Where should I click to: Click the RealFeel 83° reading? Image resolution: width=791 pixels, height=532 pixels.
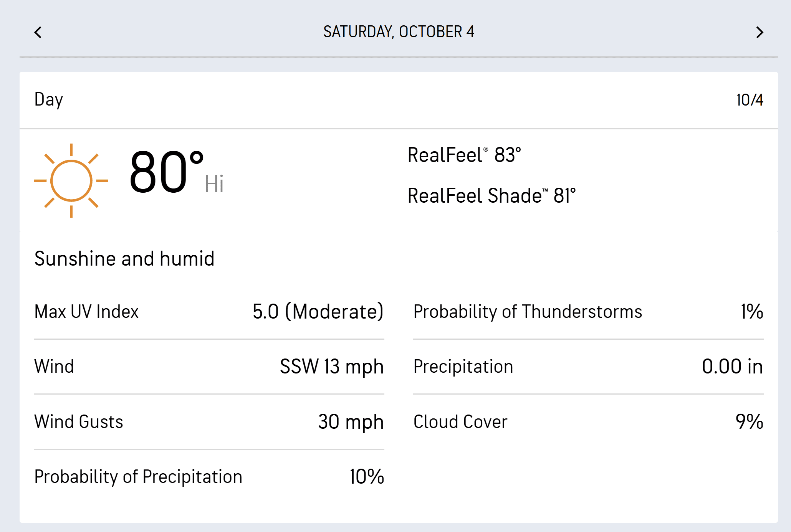(x=464, y=155)
